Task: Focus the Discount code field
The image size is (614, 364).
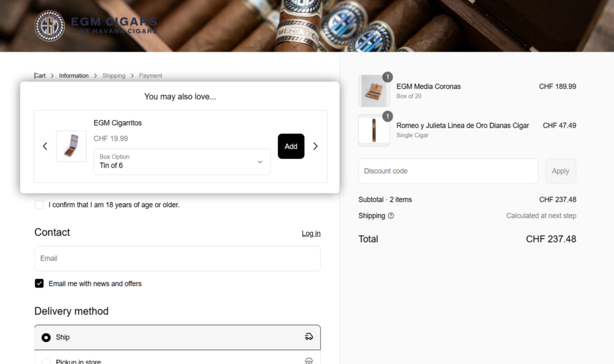Action: (x=448, y=171)
